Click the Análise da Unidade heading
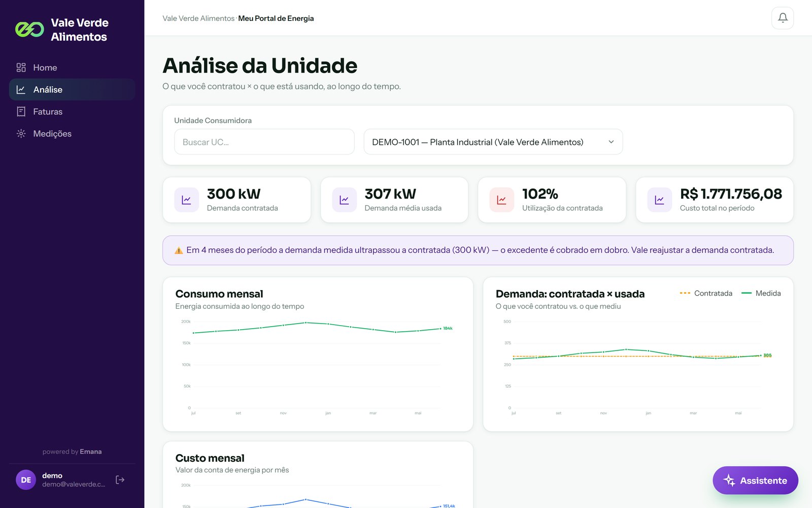Screen dimensions: 812x508 click(x=260, y=66)
